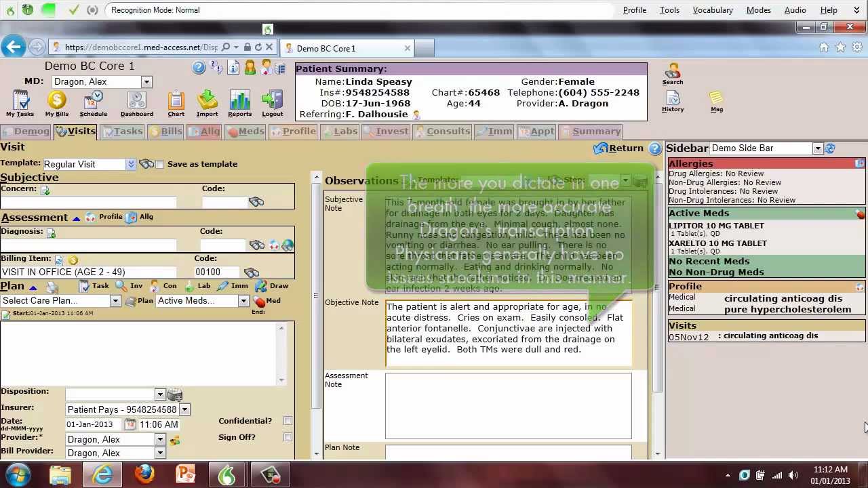Open the Msg yellow note icon
Image resolution: width=868 pixels, height=488 pixels.
point(717,102)
